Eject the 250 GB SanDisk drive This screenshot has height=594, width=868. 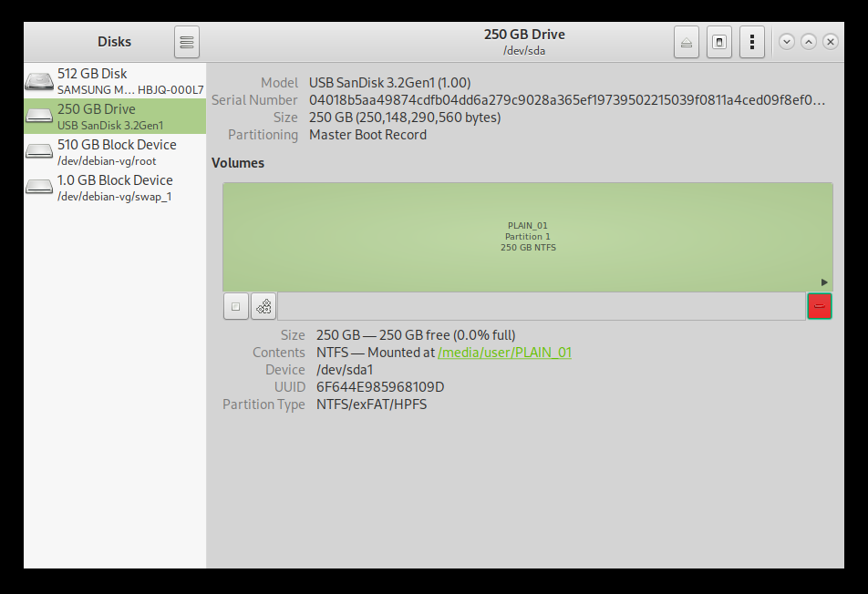click(687, 42)
